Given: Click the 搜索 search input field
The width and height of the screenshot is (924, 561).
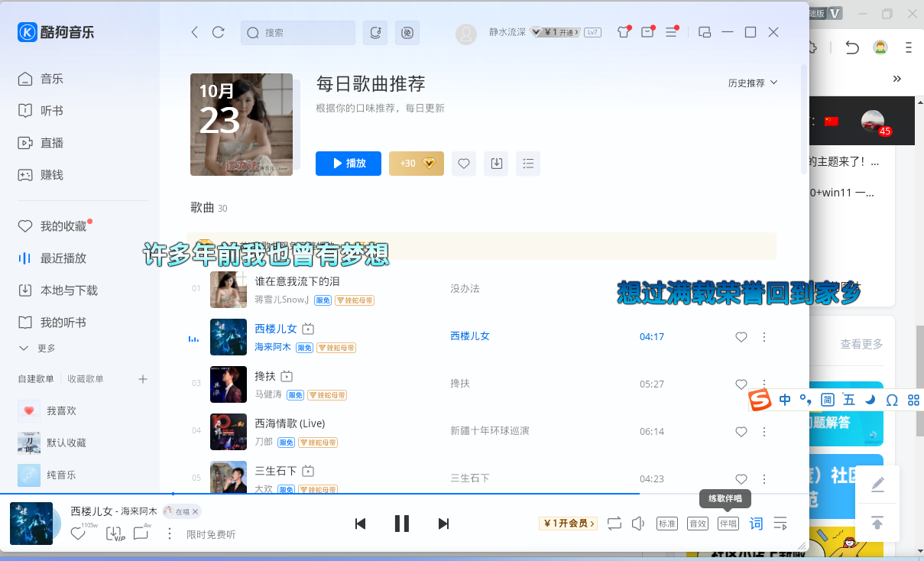Looking at the screenshot, I should (x=298, y=33).
